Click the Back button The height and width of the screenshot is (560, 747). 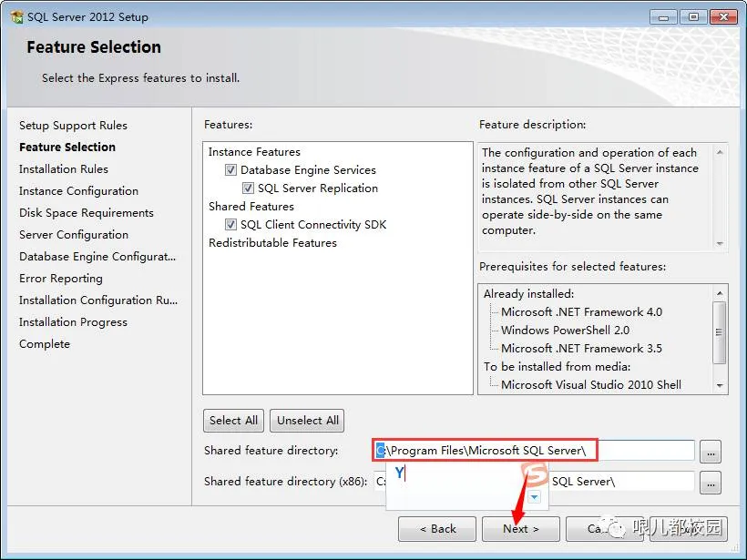coord(437,528)
